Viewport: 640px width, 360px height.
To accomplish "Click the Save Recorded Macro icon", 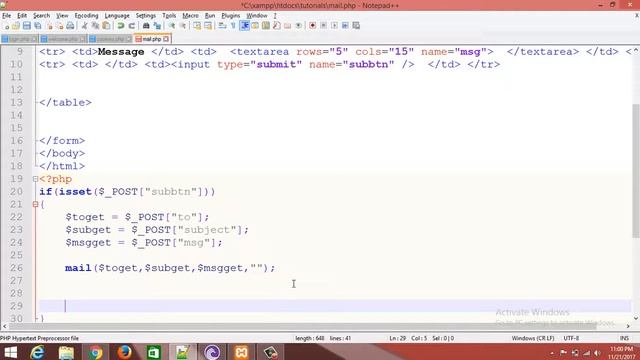I will [x=356, y=26].
